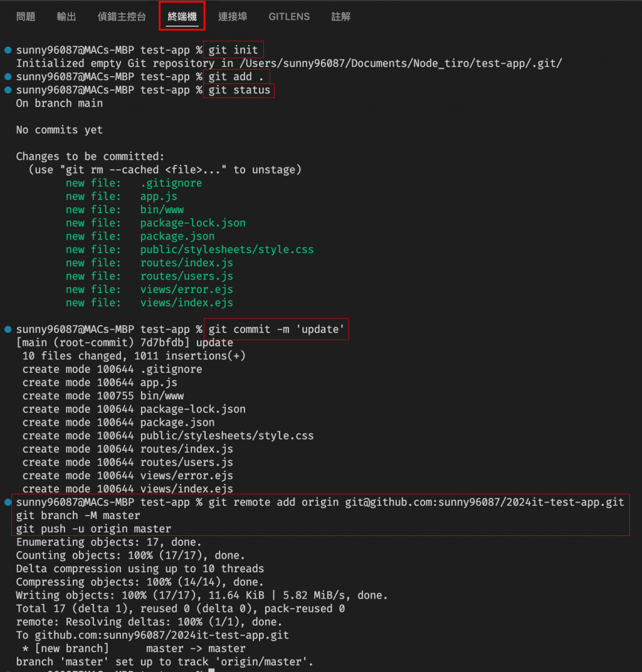
Task: Click command marker beside git status
Action: (8, 90)
